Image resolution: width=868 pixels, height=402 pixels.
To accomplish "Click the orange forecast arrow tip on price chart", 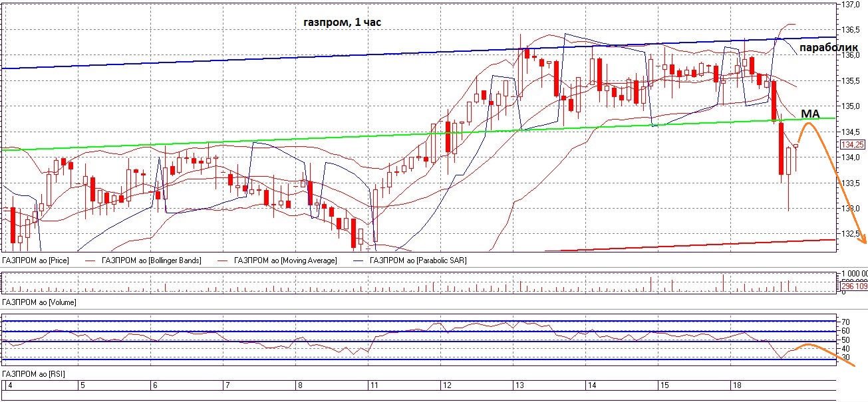I will pos(864,243).
